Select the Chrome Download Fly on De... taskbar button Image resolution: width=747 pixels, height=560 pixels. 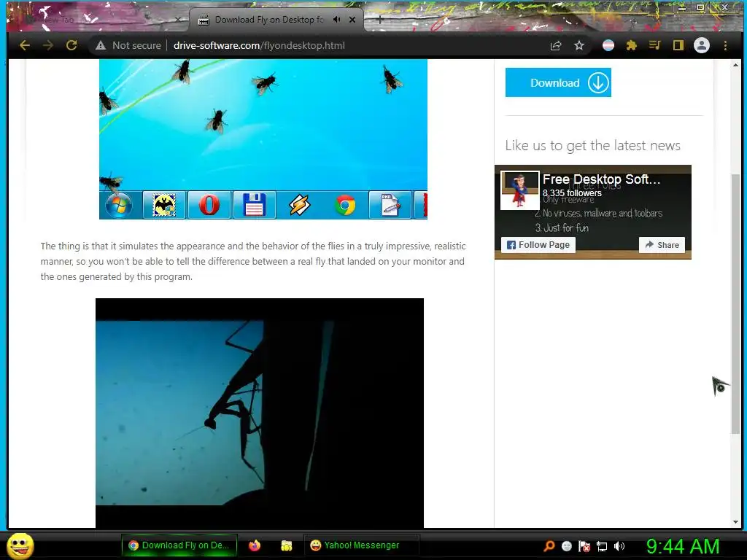point(179,545)
